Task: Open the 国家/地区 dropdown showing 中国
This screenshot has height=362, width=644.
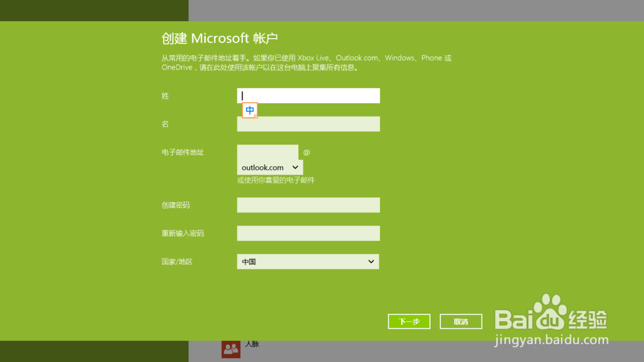Action: click(308, 262)
